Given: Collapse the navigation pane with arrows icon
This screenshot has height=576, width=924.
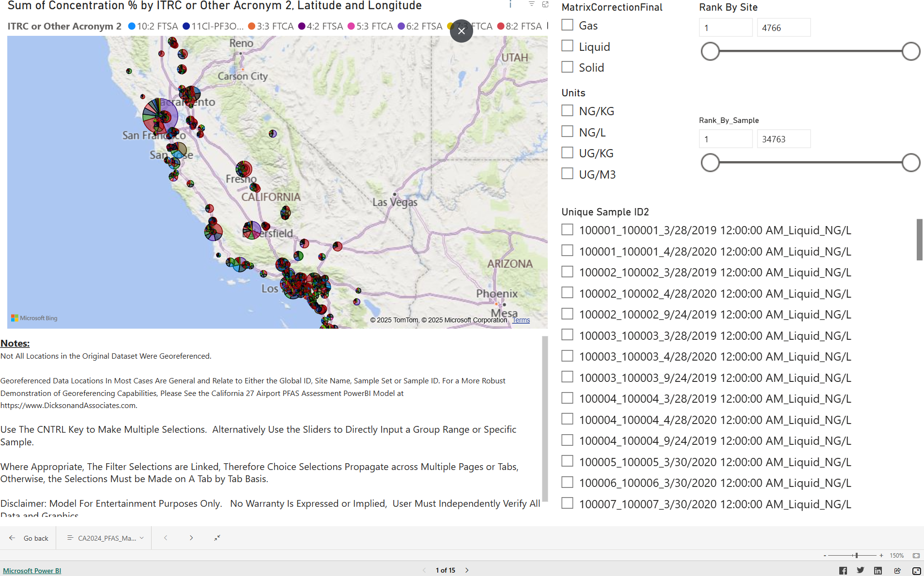Looking at the screenshot, I should [217, 538].
